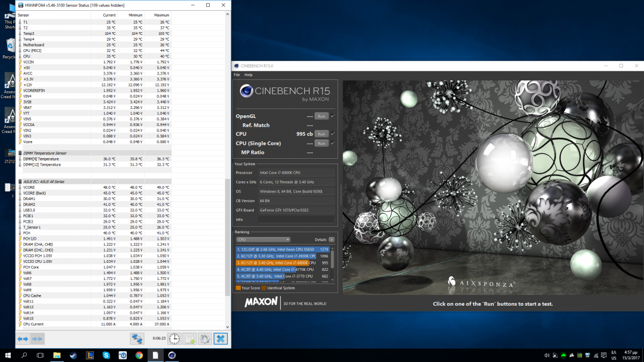
Task: Select the DIMM[4] Temperature row
Action: point(94,159)
